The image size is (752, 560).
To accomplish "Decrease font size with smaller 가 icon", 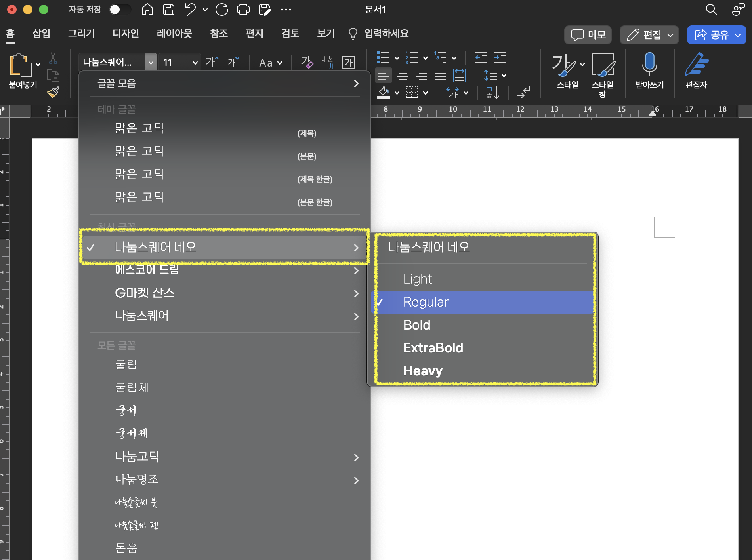I will click(x=233, y=62).
